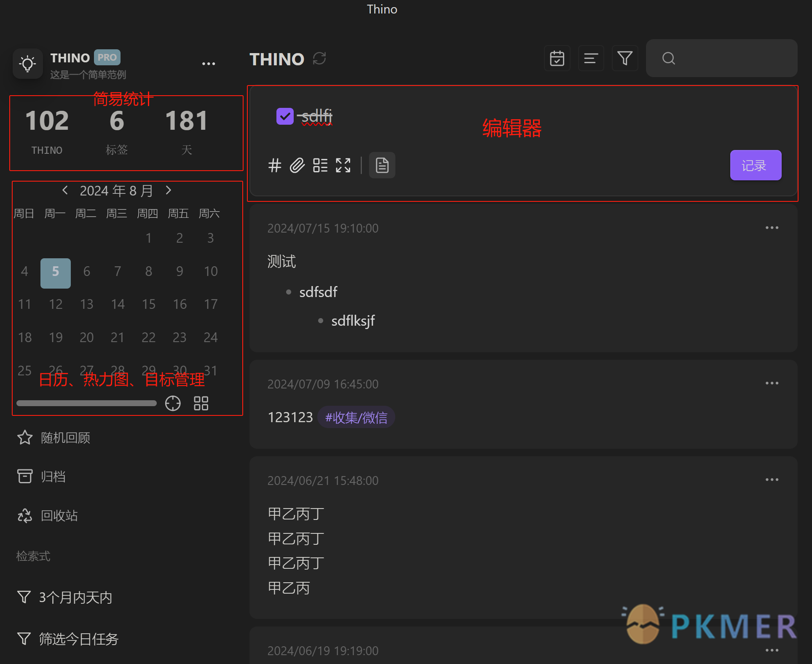Image resolution: width=812 pixels, height=664 pixels.
Task: Uncheck the sdlfj task checkbox
Action: tap(285, 116)
